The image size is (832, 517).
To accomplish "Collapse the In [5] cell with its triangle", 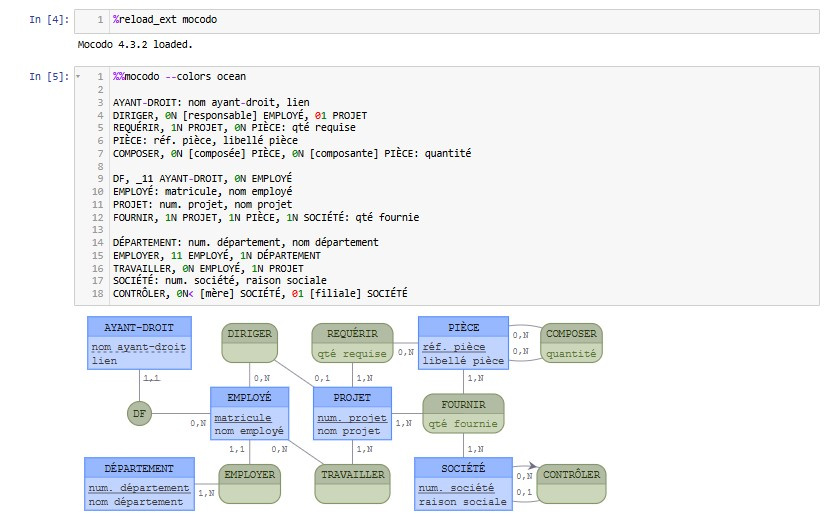I will 78,76.
